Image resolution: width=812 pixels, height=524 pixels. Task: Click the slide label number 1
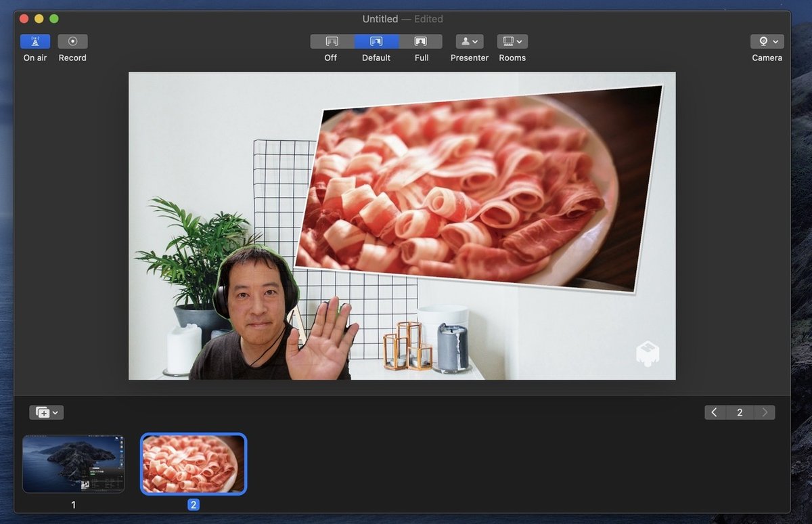(x=74, y=505)
